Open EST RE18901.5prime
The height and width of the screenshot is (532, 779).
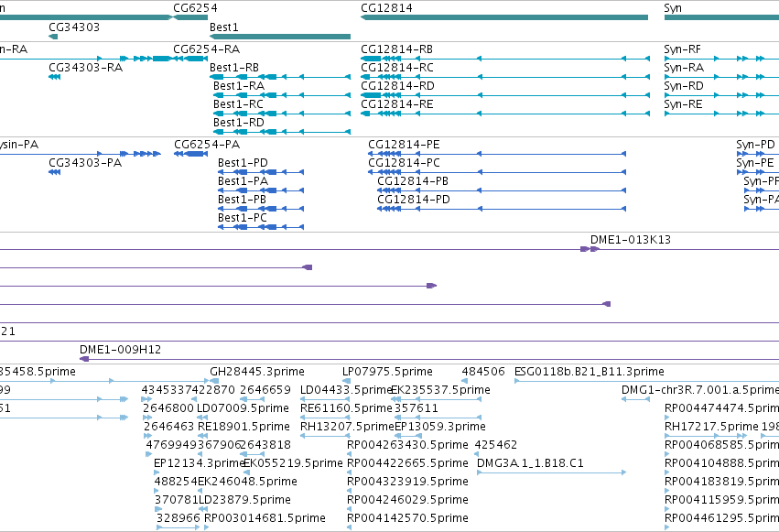point(243,427)
